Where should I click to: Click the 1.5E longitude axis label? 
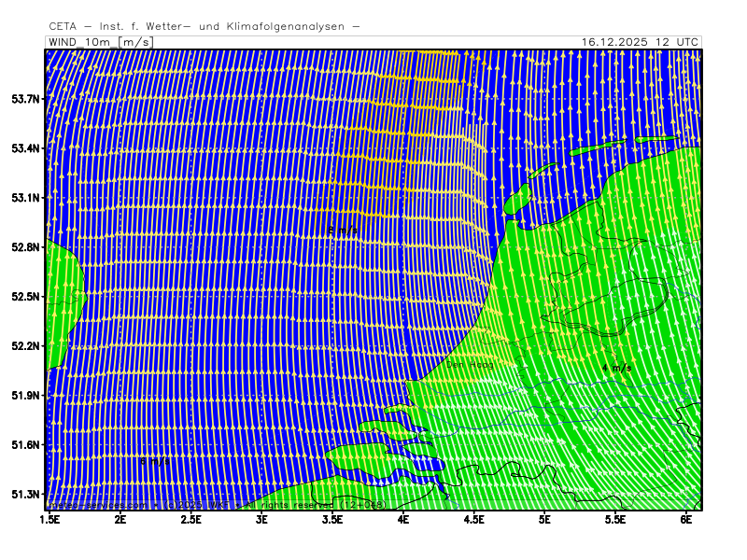click(x=49, y=519)
